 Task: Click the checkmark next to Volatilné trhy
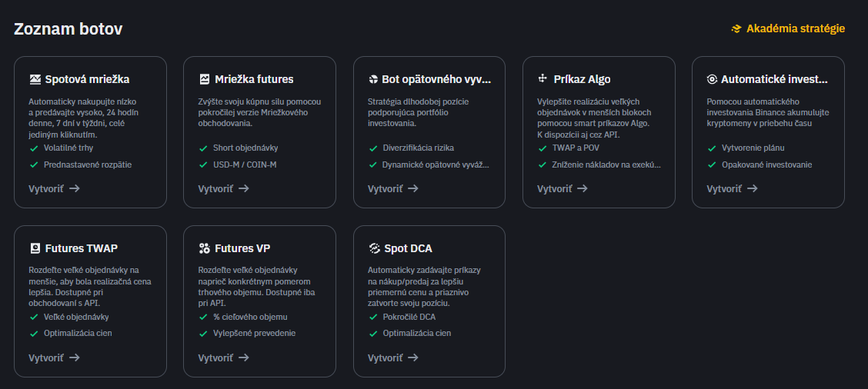pos(34,148)
